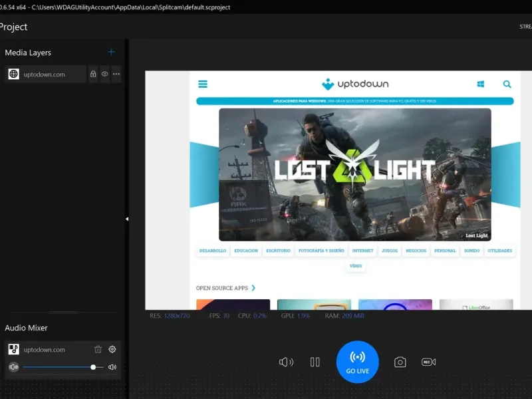Screen dimensions: 532x399
Task: Open the INTERNET category
Action: [362, 251]
